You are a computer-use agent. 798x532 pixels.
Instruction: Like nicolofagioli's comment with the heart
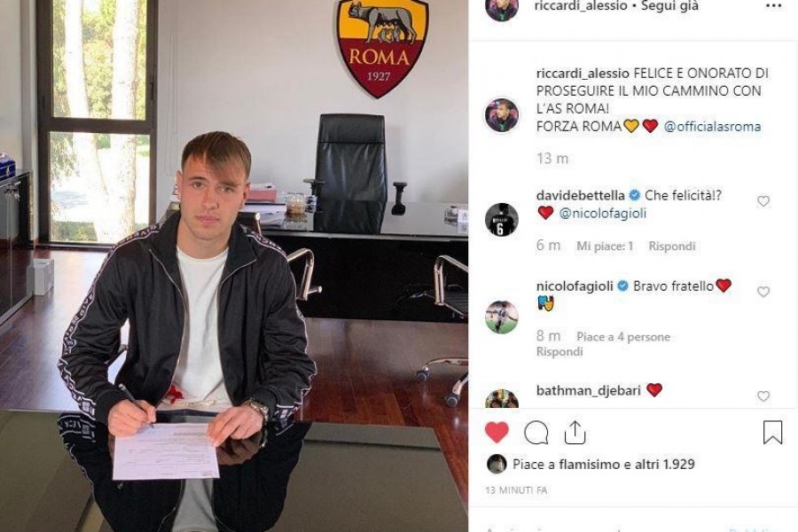[x=763, y=292]
